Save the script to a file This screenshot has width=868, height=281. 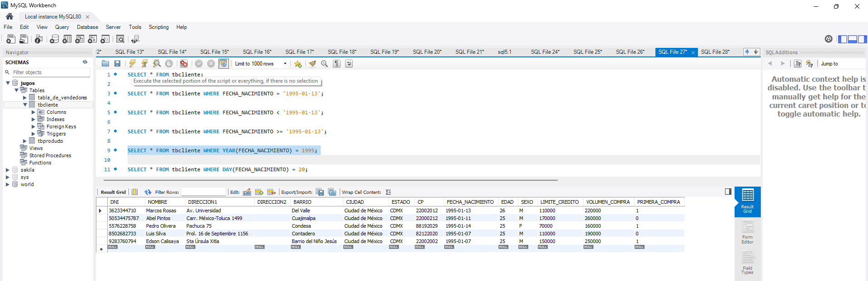(118, 64)
